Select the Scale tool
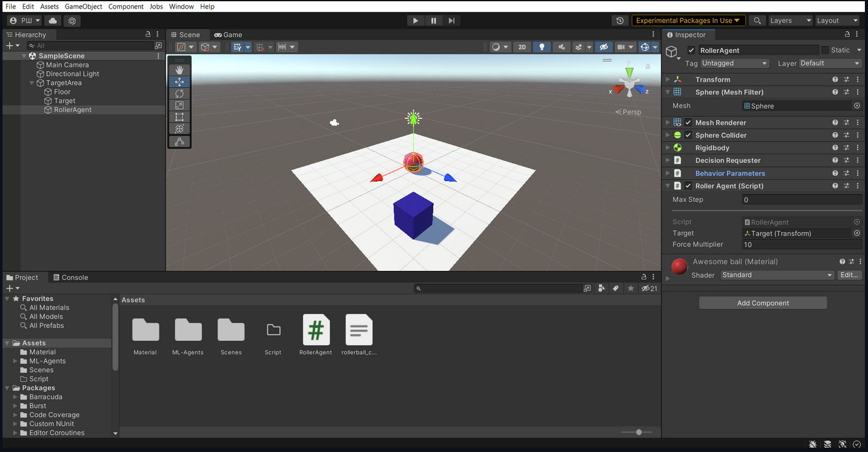 (x=179, y=106)
